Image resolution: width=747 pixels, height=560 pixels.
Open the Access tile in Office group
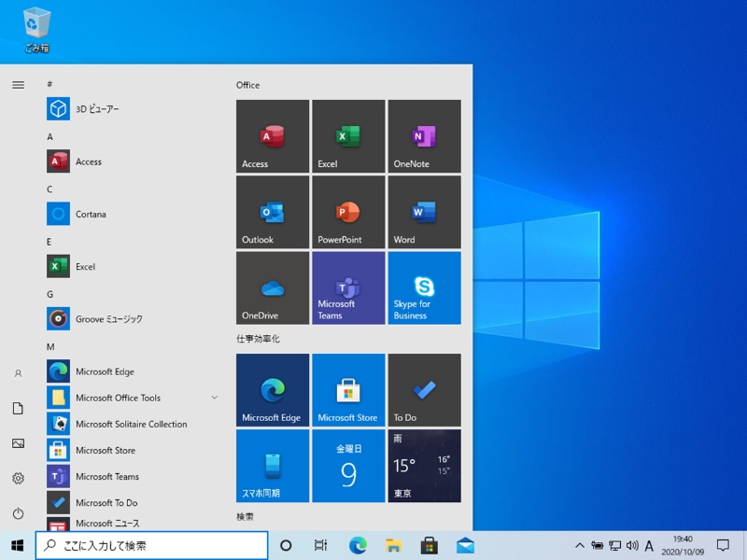[272, 136]
